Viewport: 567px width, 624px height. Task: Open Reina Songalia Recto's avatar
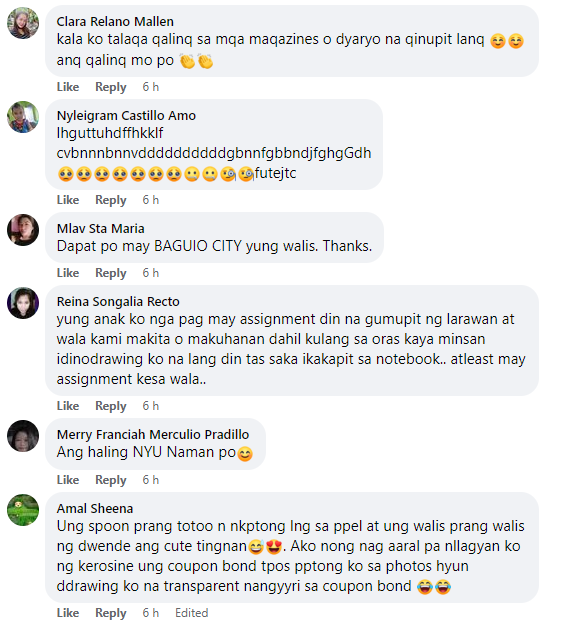[x=23, y=303]
